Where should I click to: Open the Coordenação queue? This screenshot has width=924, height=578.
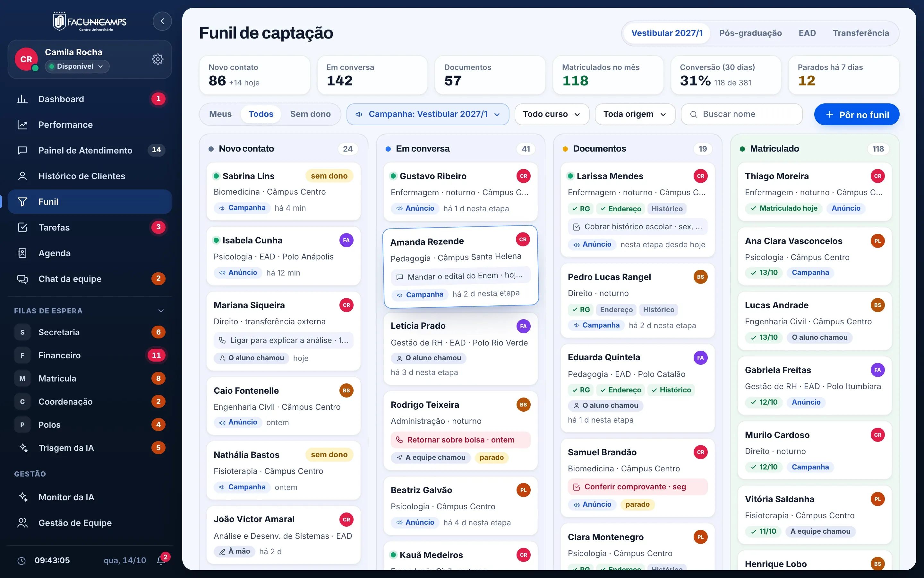(x=90, y=402)
